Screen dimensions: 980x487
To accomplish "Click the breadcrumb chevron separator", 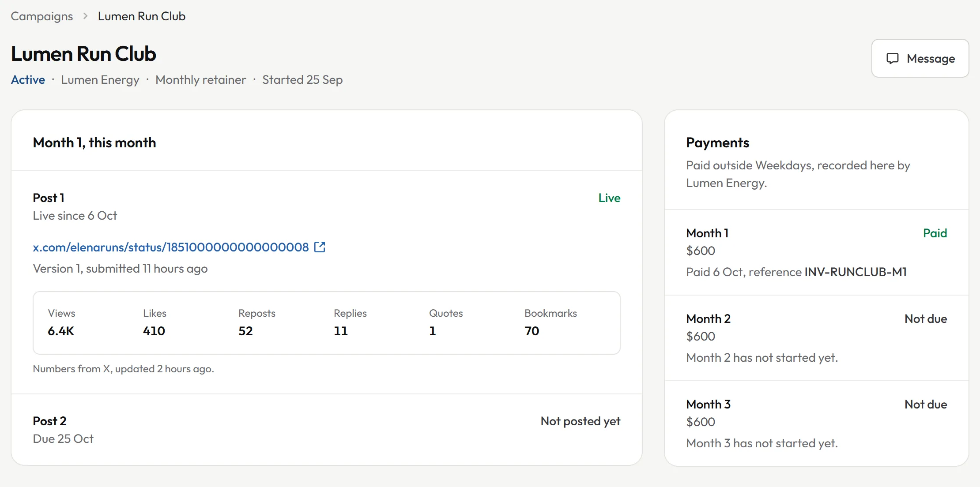I will click(x=85, y=16).
